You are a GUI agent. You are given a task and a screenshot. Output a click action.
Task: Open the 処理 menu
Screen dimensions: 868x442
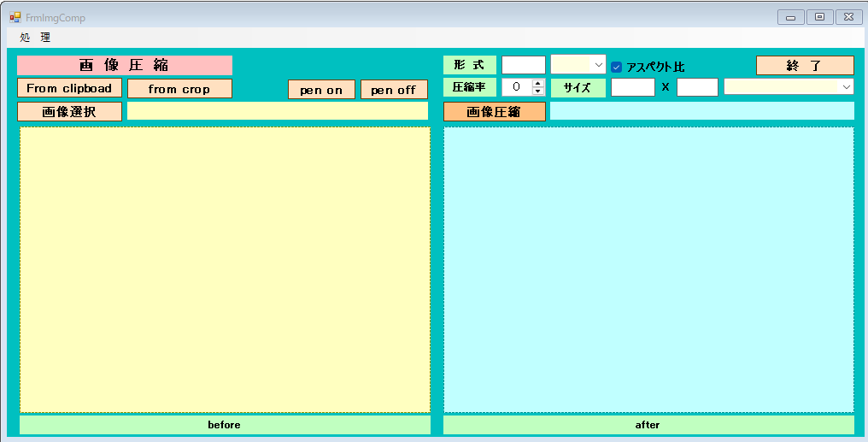[x=35, y=38]
